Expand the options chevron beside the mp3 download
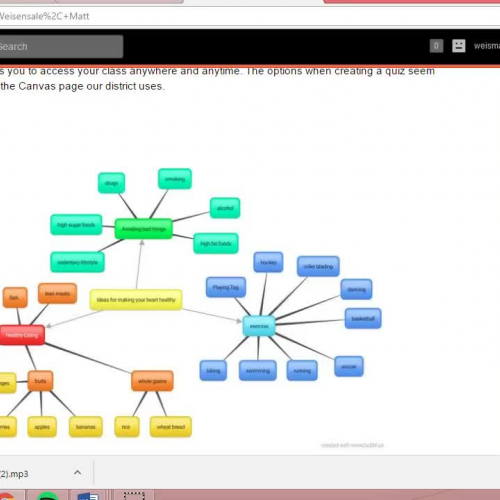This screenshot has width=500, height=500. point(77,473)
